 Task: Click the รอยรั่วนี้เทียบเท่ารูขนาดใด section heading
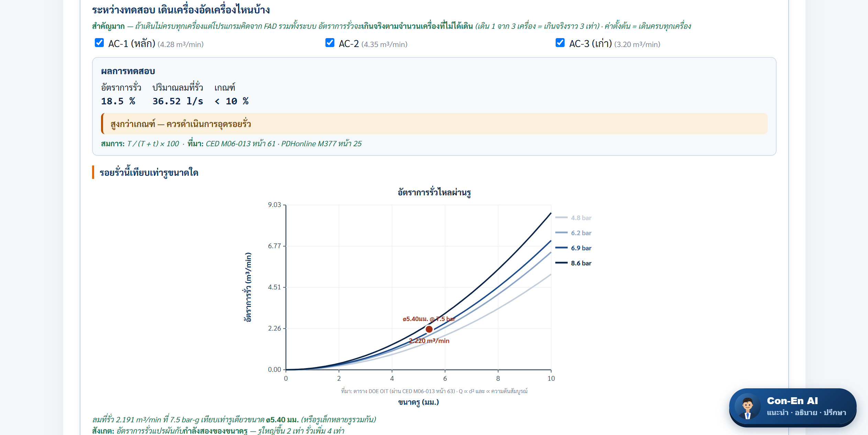pos(149,172)
